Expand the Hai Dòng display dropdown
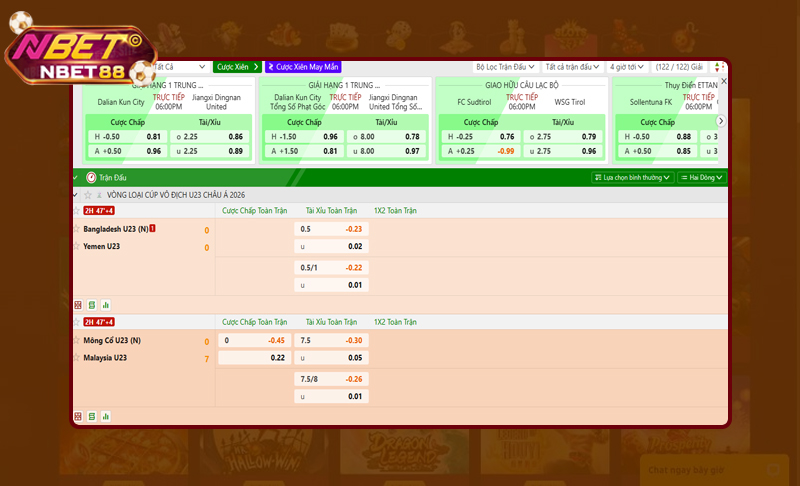800x486 pixels. 701,177
